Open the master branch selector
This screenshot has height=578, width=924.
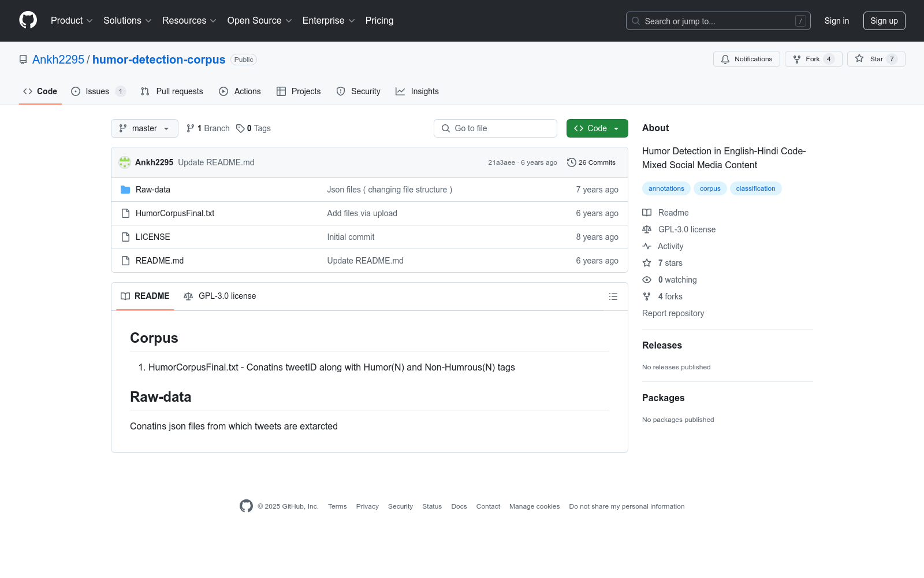click(144, 128)
